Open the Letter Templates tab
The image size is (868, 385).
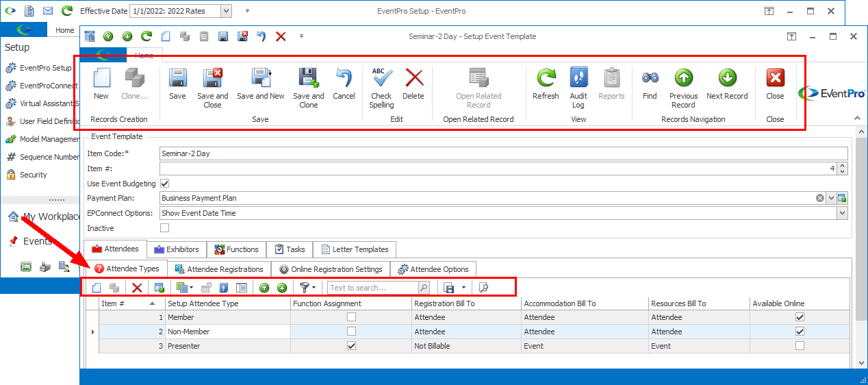pyautogui.click(x=355, y=249)
